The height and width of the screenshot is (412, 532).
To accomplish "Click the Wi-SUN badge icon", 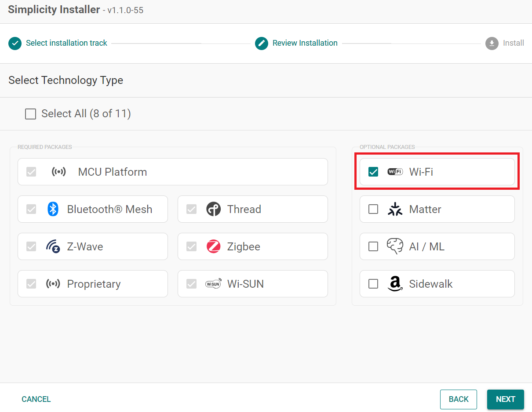I will point(214,284).
